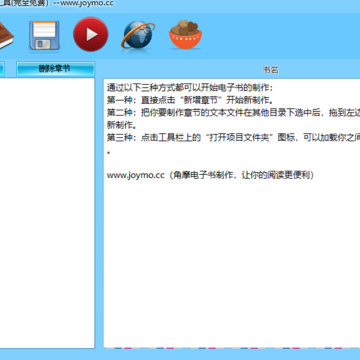Click the floppy disk save icon

[x=44, y=36]
